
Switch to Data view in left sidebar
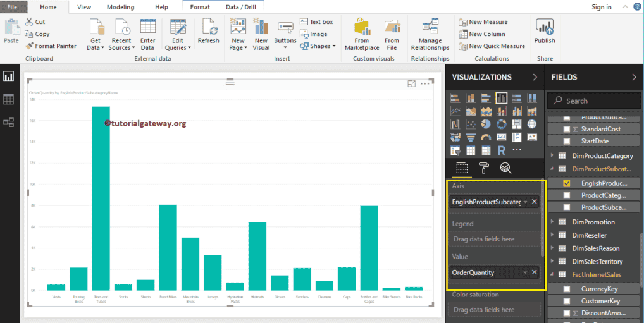[9, 99]
